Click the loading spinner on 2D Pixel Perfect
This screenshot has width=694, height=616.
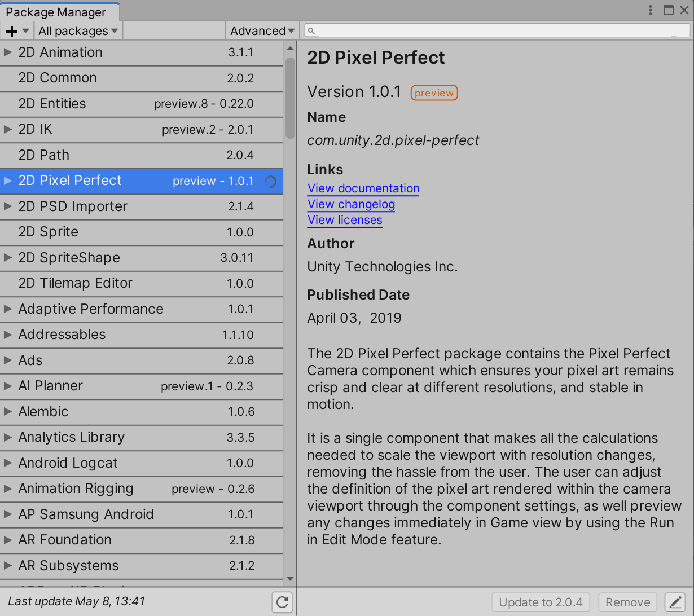(x=271, y=182)
